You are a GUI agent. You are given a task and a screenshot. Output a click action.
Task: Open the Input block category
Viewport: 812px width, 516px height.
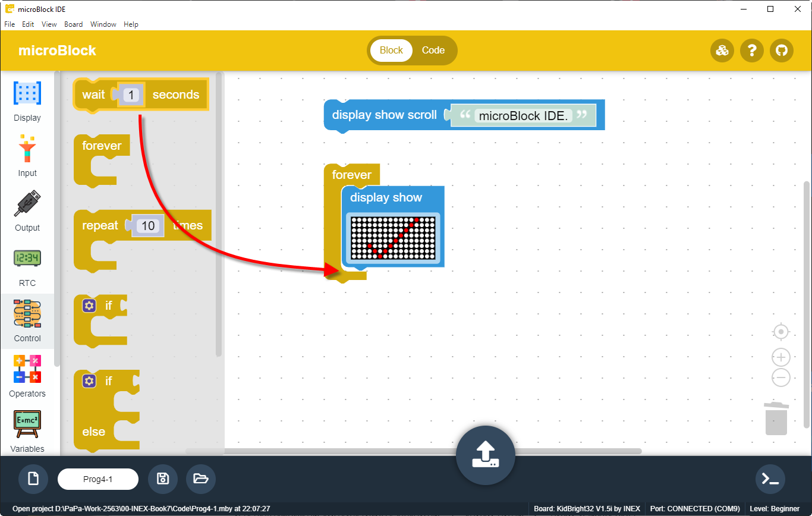[27, 155]
